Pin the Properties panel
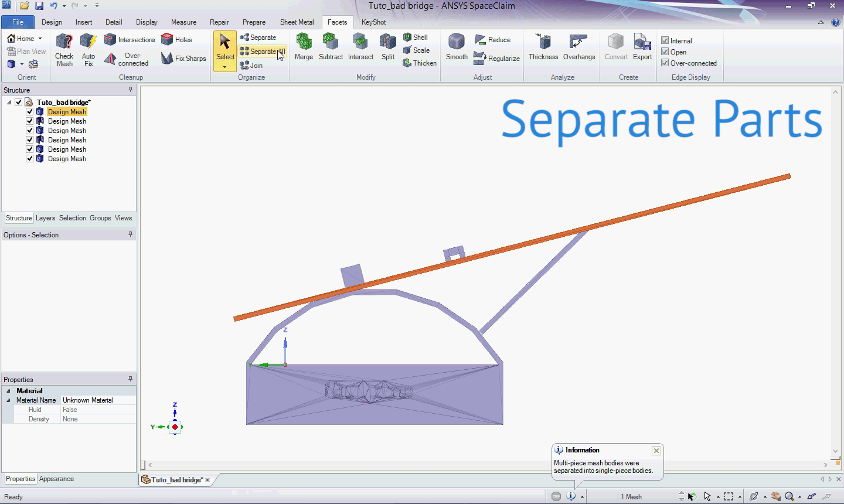The height and width of the screenshot is (504, 844). [x=130, y=379]
